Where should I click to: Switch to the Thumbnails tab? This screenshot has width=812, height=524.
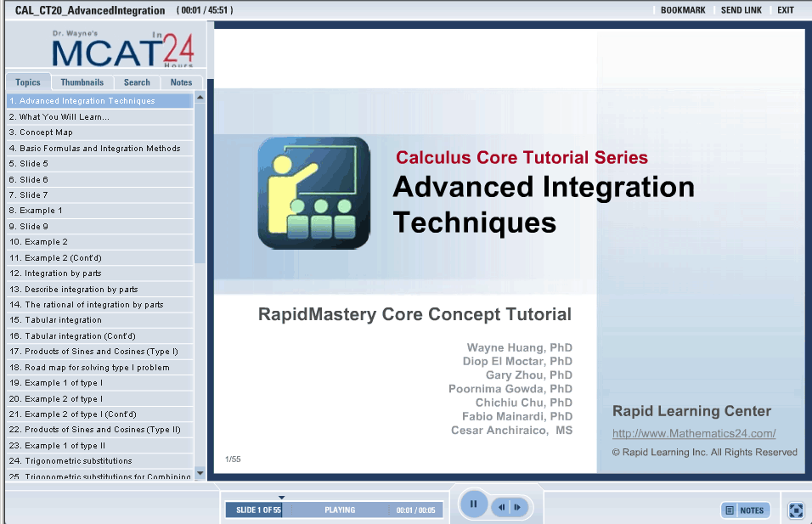(82, 82)
